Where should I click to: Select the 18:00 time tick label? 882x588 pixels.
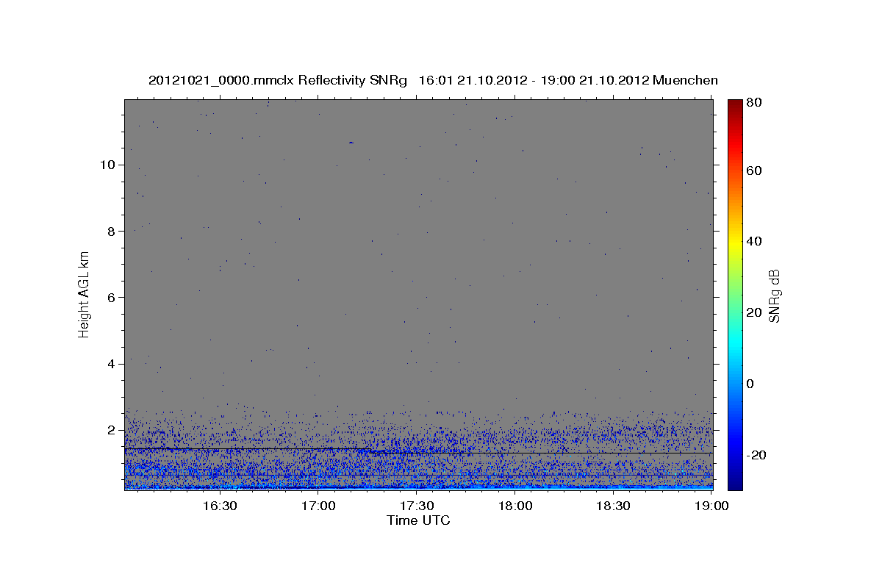[515, 506]
